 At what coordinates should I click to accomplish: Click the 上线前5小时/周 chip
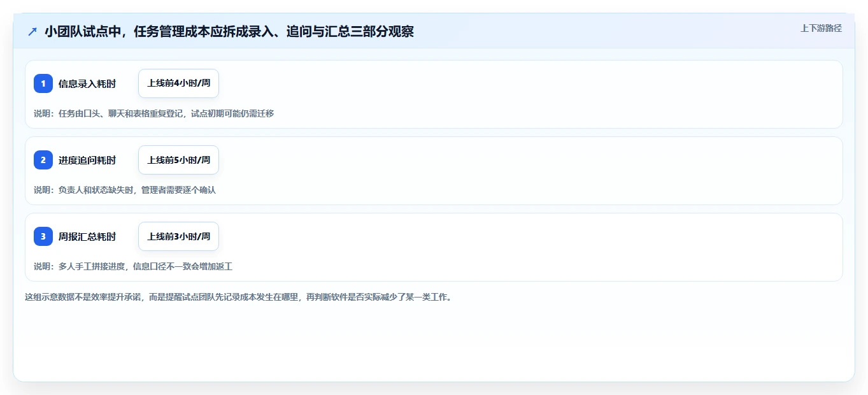pos(178,160)
